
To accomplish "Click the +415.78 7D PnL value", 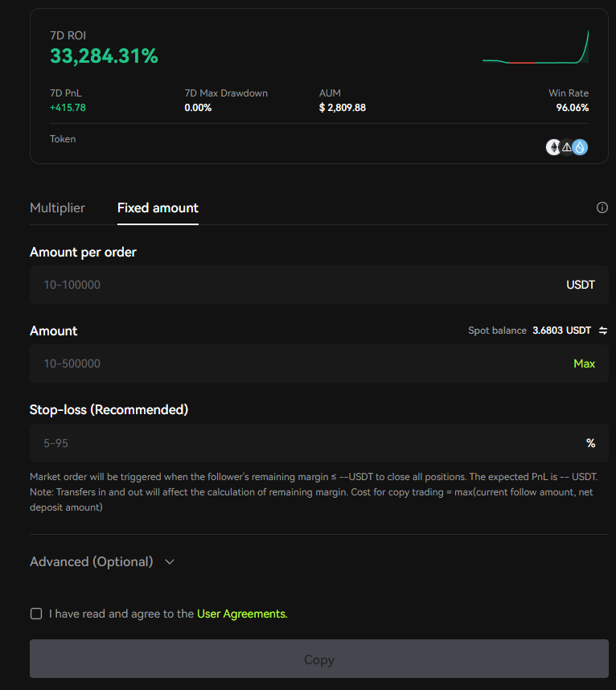I will (68, 108).
